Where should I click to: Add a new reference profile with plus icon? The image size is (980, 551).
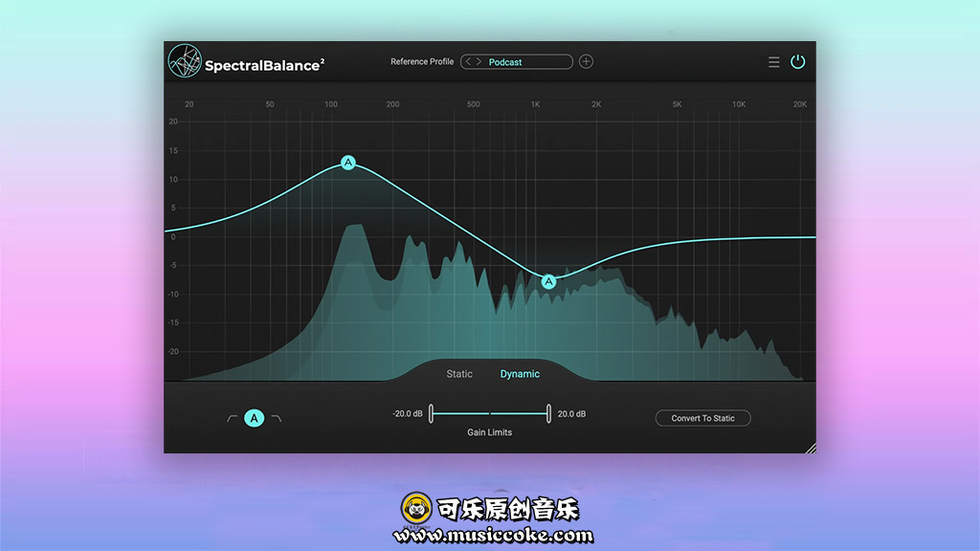coord(586,62)
